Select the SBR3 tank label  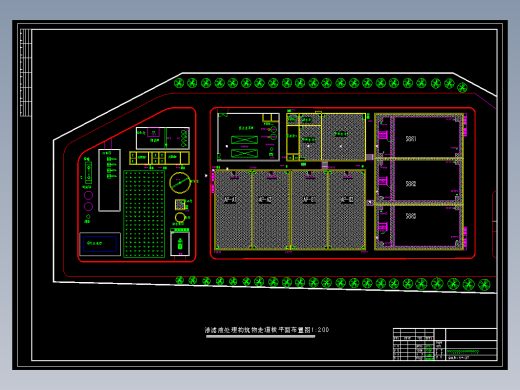pyautogui.click(x=411, y=216)
